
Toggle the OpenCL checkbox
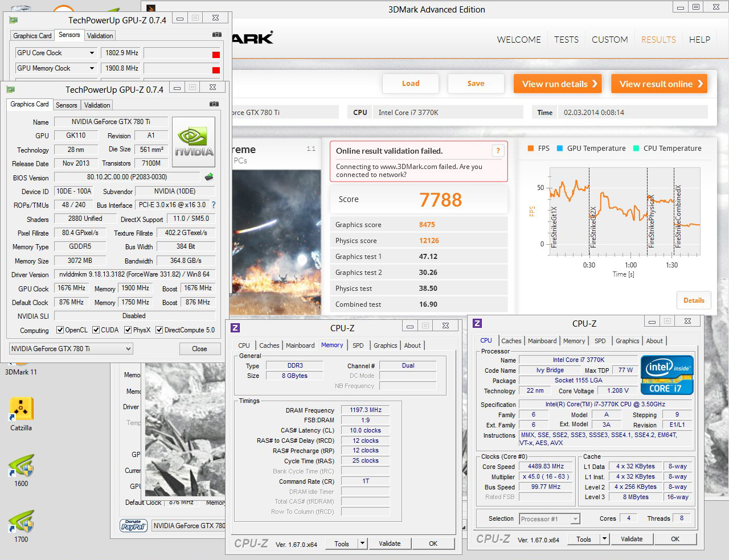[x=60, y=330]
